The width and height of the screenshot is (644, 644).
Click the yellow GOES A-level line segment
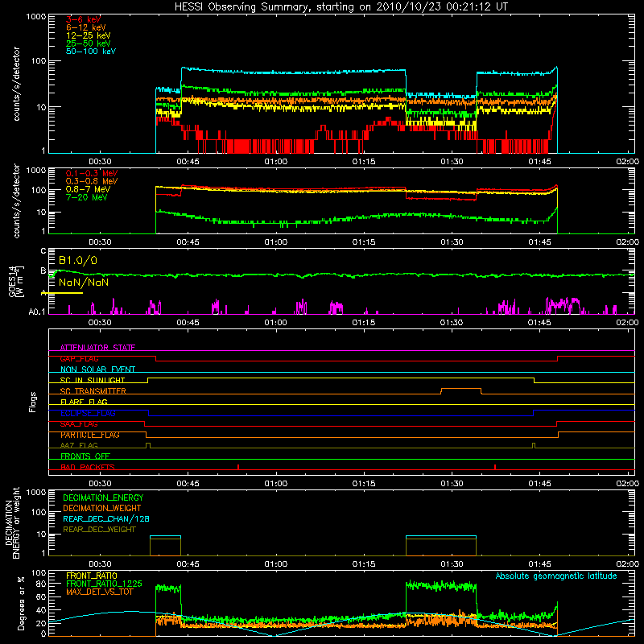(62, 293)
